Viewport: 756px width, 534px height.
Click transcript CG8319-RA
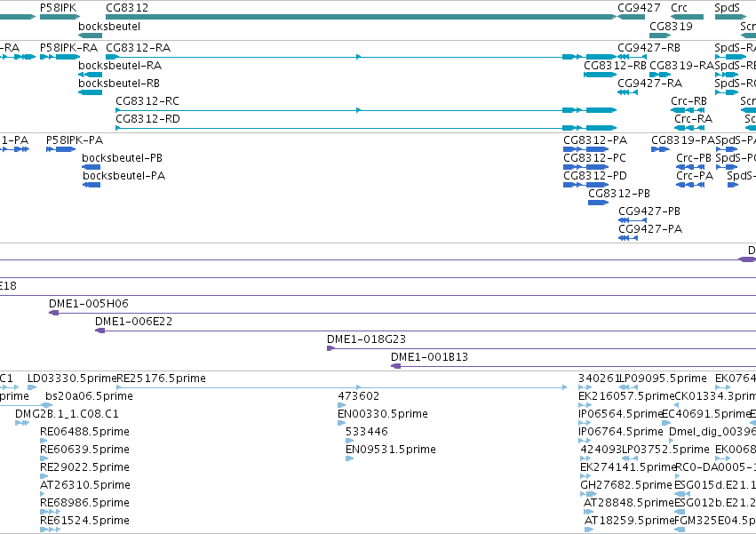pos(660,75)
